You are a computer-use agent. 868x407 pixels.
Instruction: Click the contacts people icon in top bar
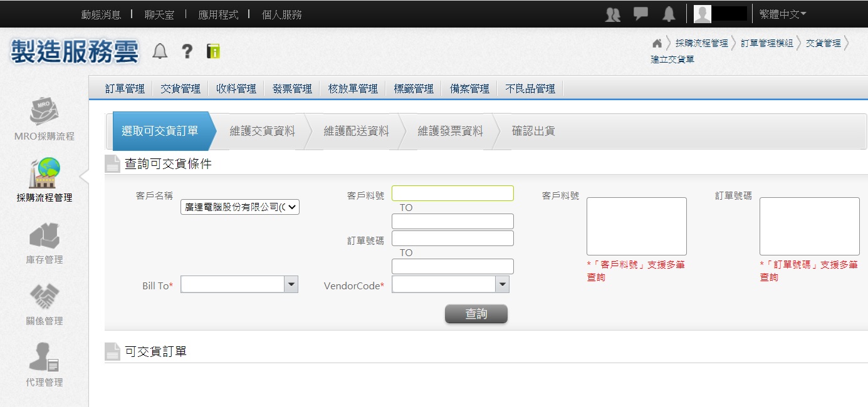click(x=613, y=14)
